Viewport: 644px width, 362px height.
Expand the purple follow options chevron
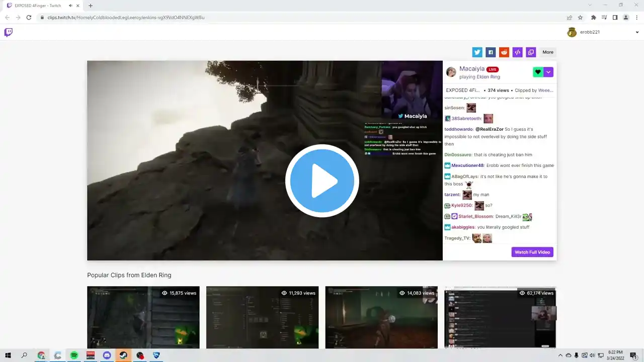coord(548,72)
